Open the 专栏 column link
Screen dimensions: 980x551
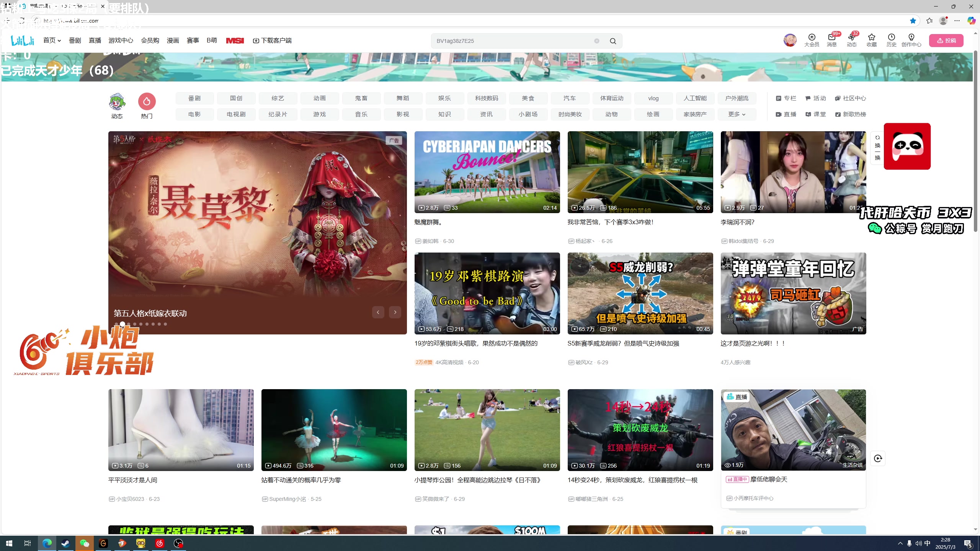coord(786,98)
